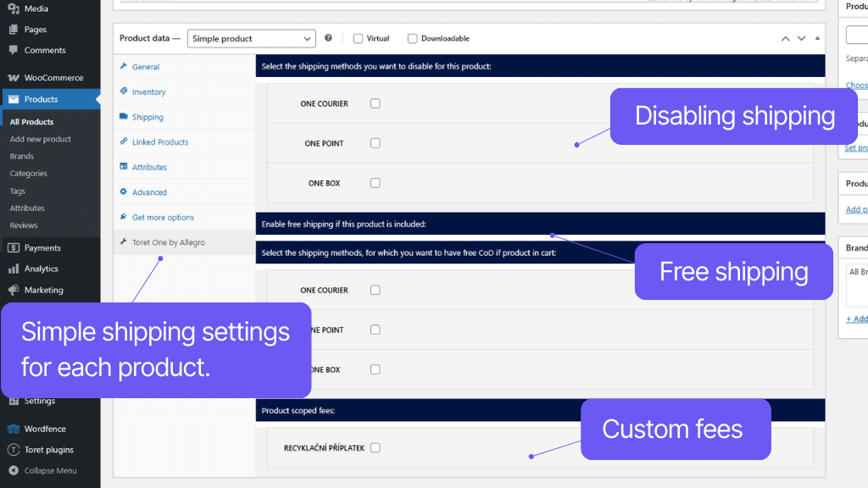Viewport: 868px width, 488px height.
Task: Enable the Downloadable product checkbox
Action: click(413, 38)
